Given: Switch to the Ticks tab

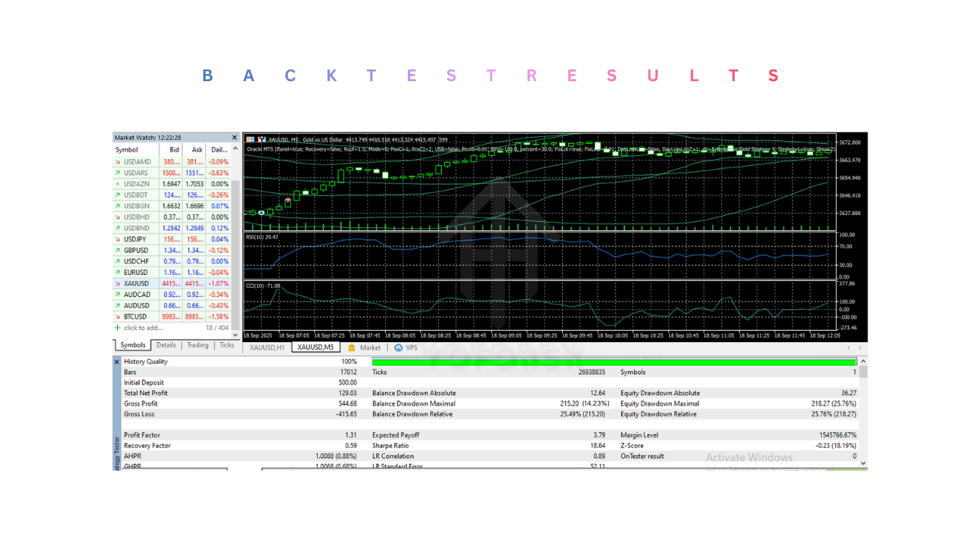Looking at the screenshot, I should pos(227,345).
